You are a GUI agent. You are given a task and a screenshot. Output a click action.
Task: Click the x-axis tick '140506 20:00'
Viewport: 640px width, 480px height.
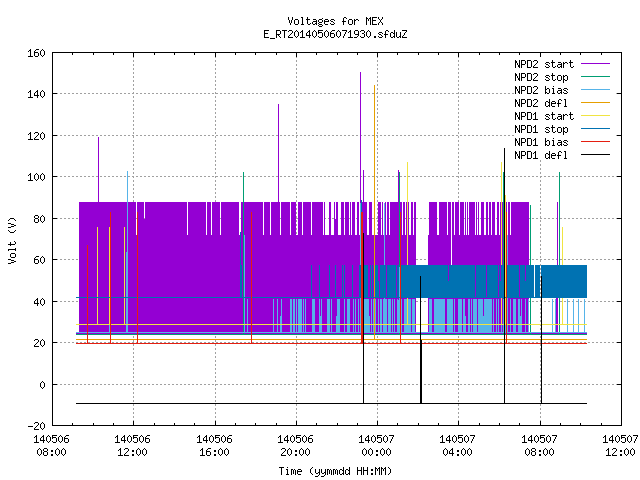click(295, 446)
